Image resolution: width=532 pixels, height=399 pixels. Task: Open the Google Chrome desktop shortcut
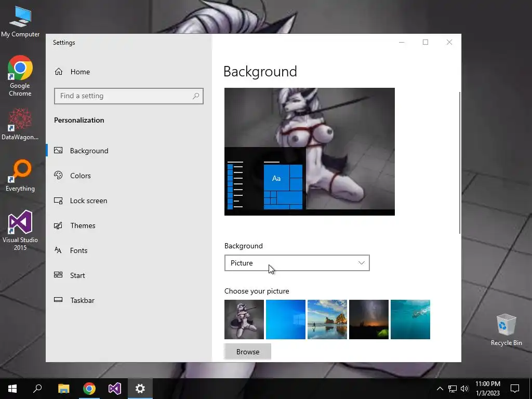tap(20, 76)
